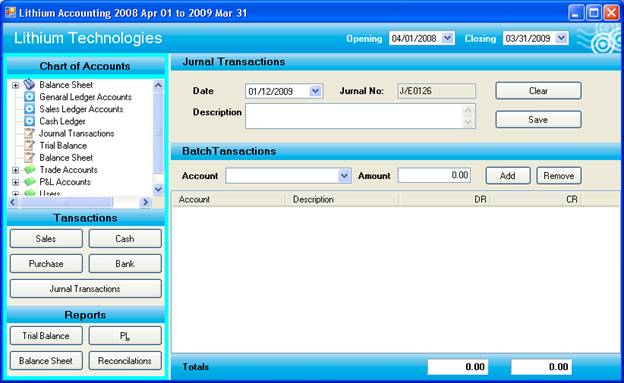Expand the Trade Accounts node

coord(15,170)
